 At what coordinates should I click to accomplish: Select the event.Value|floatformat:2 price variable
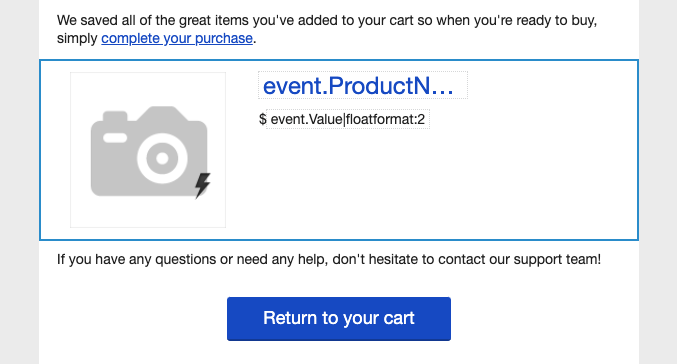tap(348, 119)
